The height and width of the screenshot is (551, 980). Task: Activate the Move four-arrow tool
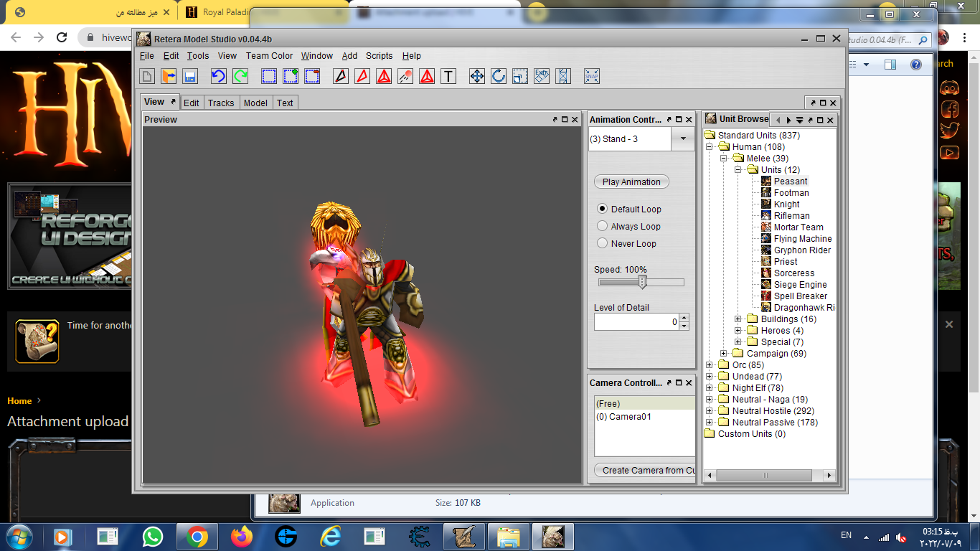pyautogui.click(x=477, y=76)
